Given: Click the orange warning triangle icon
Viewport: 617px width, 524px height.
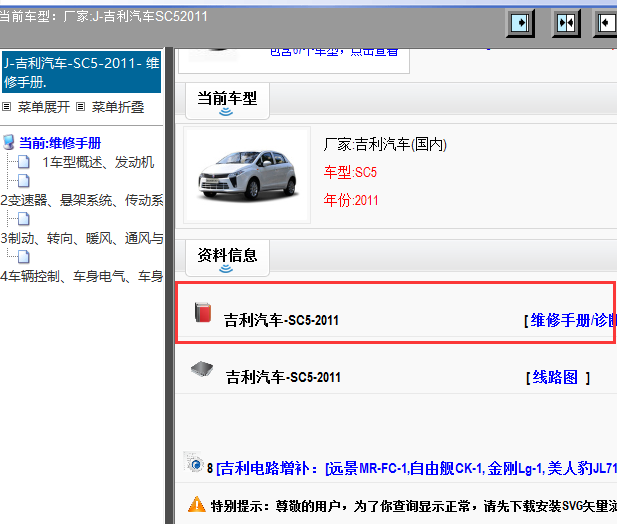Looking at the screenshot, I should point(197,505).
